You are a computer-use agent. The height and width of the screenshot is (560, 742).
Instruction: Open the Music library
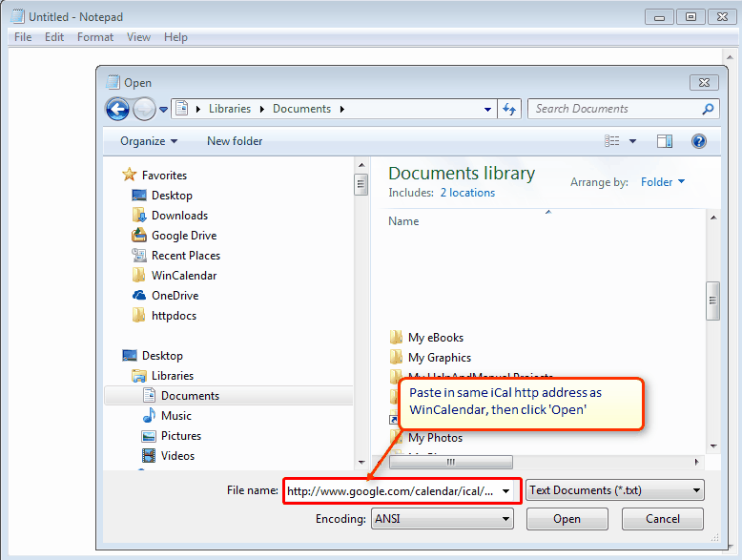pyautogui.click(x=175, y=416)
